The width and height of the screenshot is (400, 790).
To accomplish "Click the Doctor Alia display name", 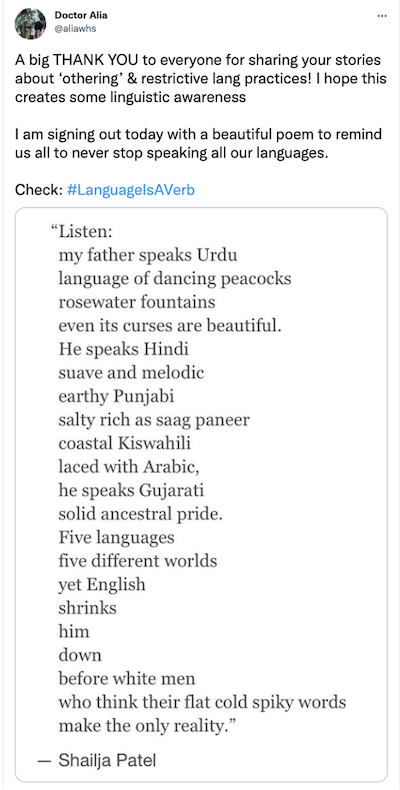I will 81,16.
